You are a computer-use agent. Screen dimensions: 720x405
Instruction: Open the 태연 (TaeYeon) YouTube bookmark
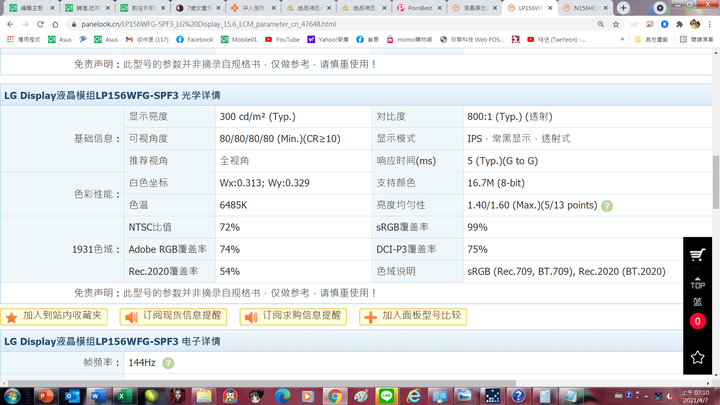[556, 39]
